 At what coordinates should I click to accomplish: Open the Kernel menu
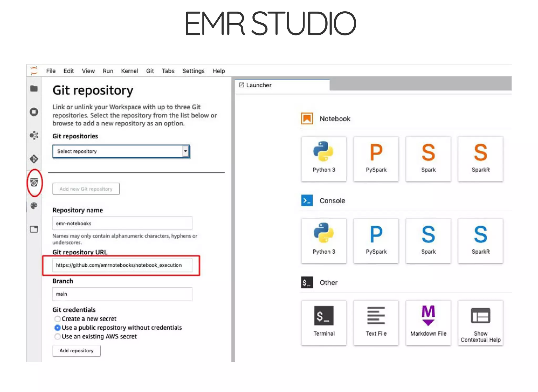[x=130, y=71]
